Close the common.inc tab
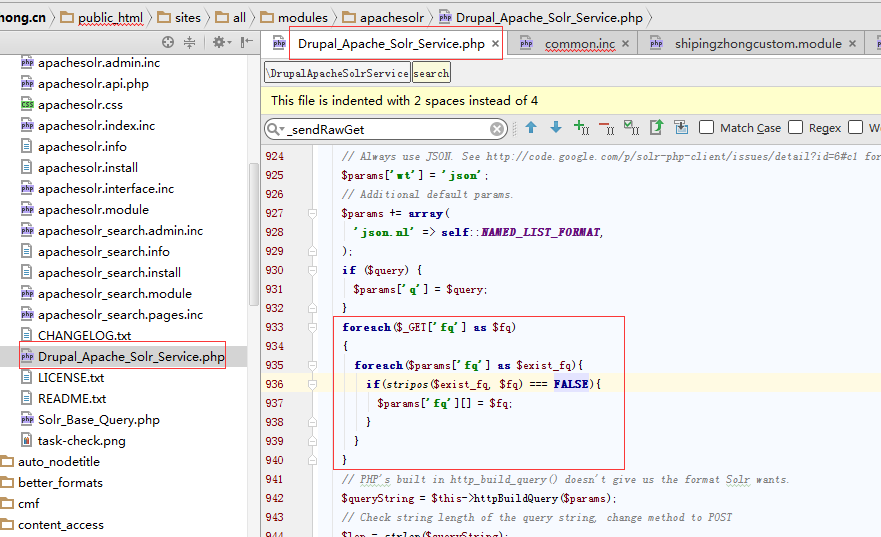The height and width of the screenshot is (537, 881). coord(625,43)
